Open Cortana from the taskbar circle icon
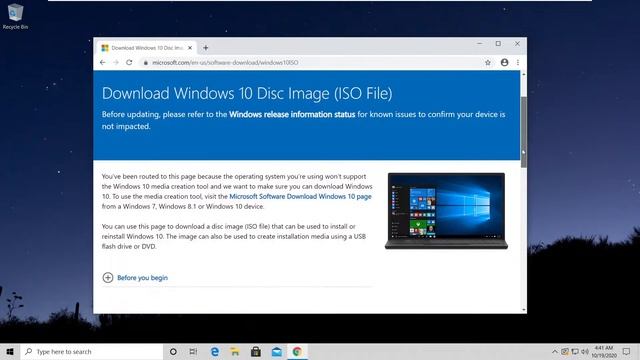Image resolution: width=640 pixels, height=360 pixels. tap(173, 351)
